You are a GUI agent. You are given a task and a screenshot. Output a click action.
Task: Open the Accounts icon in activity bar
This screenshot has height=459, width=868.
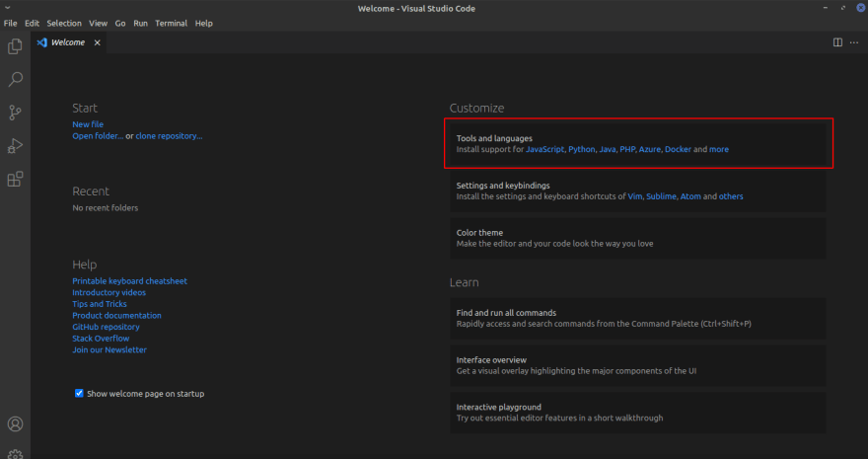coord(15,424)
